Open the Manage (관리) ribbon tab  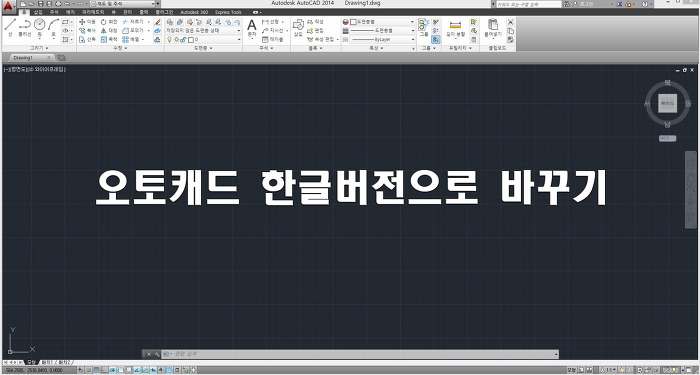128,12
